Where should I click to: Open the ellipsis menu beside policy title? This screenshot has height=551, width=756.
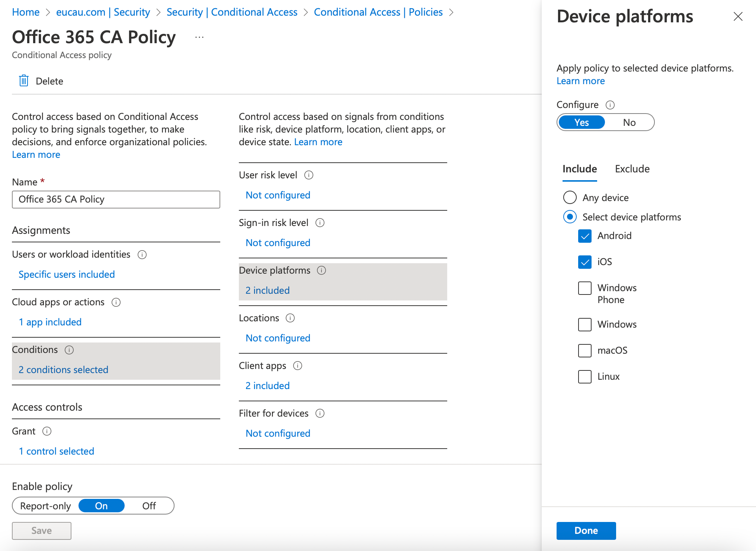coord(199,37)
